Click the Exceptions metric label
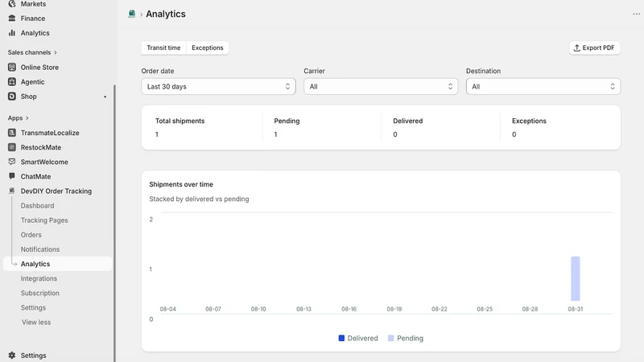Screen dimensions: 644x362 529,121
